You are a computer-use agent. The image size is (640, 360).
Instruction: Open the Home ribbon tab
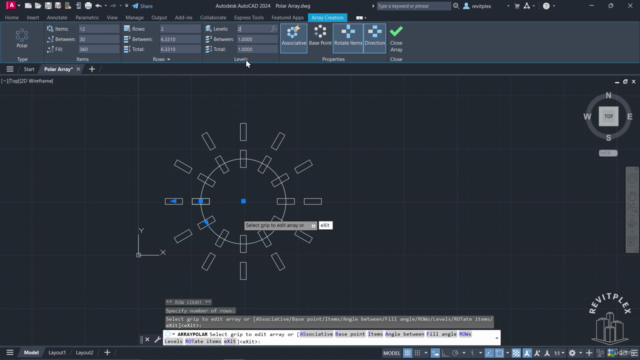11,18
